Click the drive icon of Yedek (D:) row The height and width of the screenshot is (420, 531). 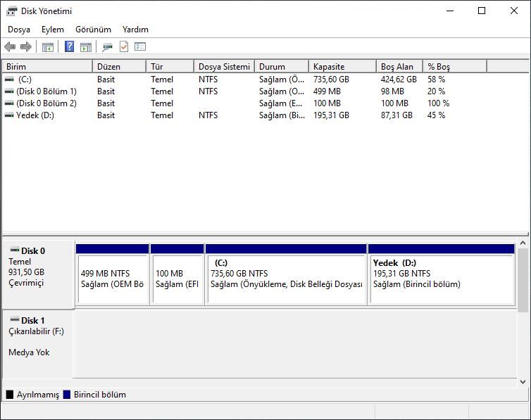pyautogui.click(x=9, y=115)
